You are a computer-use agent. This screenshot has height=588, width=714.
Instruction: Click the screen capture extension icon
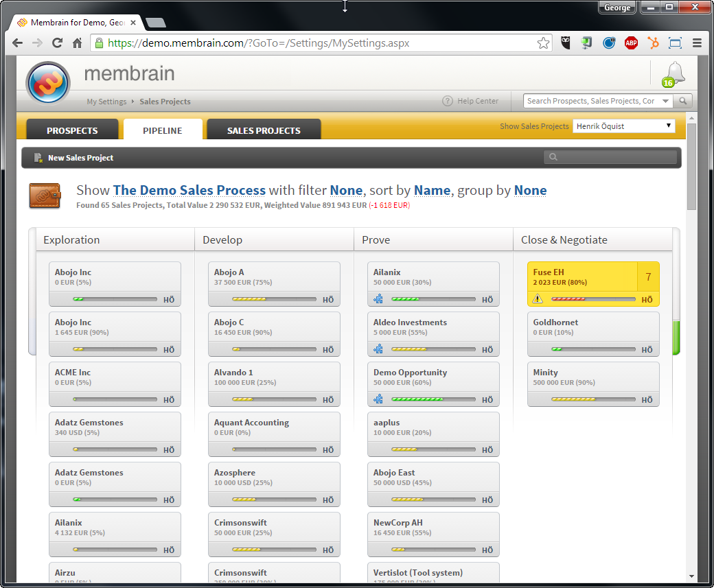point(675,43)
